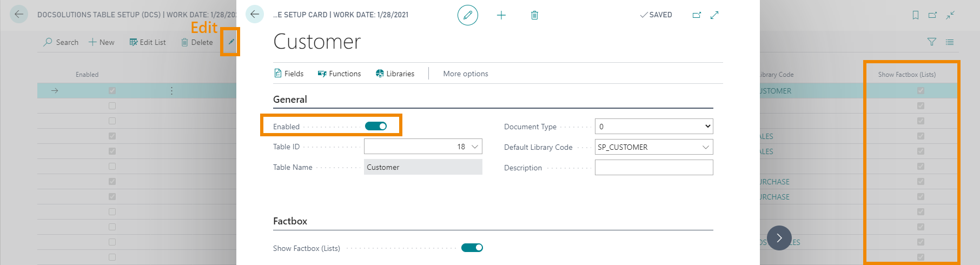The height and width of the screenshot is (265, 980).
Task: Toggle the Enabled switch off
Action: pos(376,126)
